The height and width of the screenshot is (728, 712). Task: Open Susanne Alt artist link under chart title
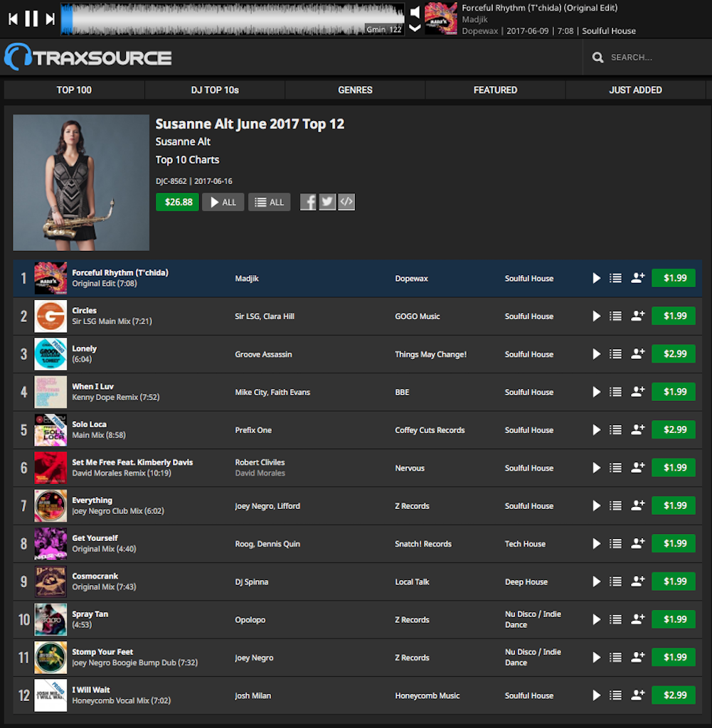point(183,141)
